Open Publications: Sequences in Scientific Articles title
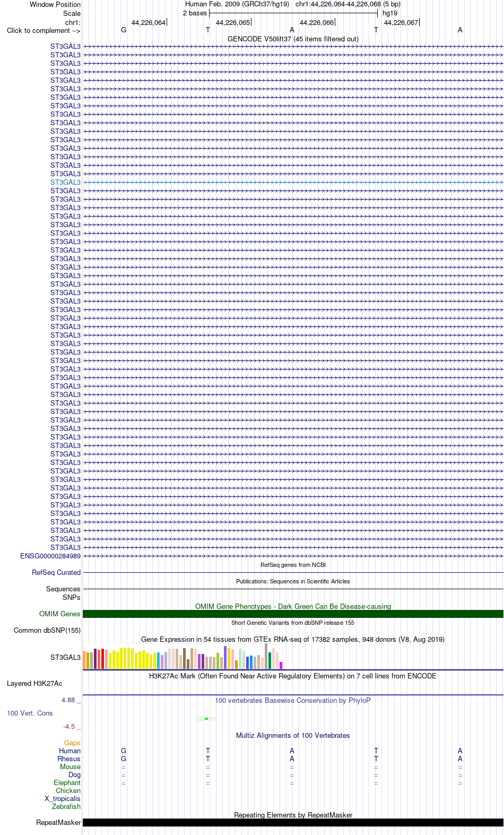504x835 pixels. (x=293, y=581)
